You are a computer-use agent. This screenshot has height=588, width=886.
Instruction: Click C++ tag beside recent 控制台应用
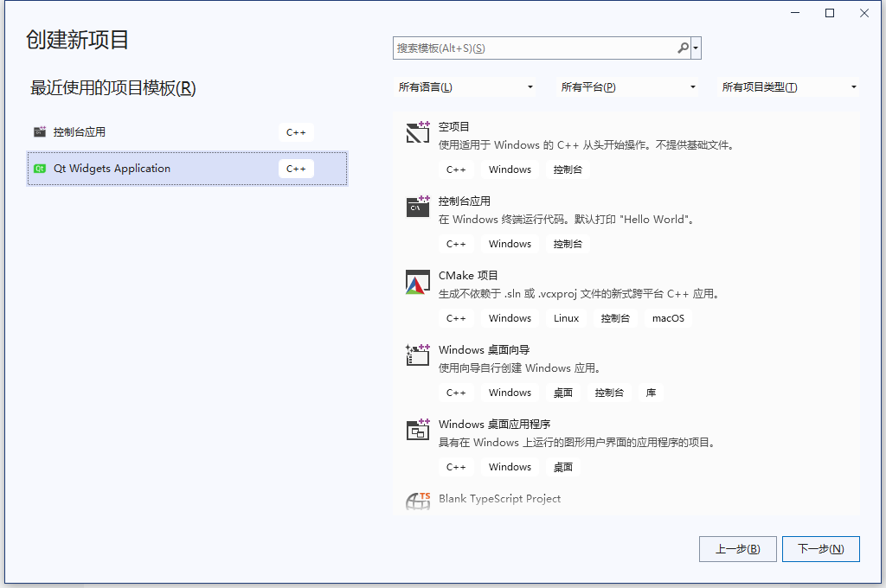click(296, 132)
